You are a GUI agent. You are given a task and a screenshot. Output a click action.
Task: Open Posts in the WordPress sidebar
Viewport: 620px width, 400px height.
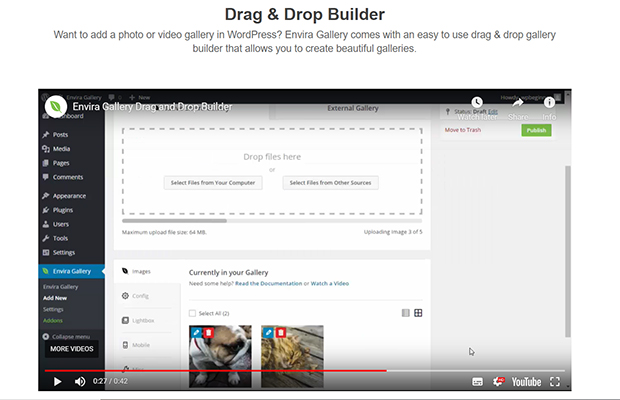point(60,135)
